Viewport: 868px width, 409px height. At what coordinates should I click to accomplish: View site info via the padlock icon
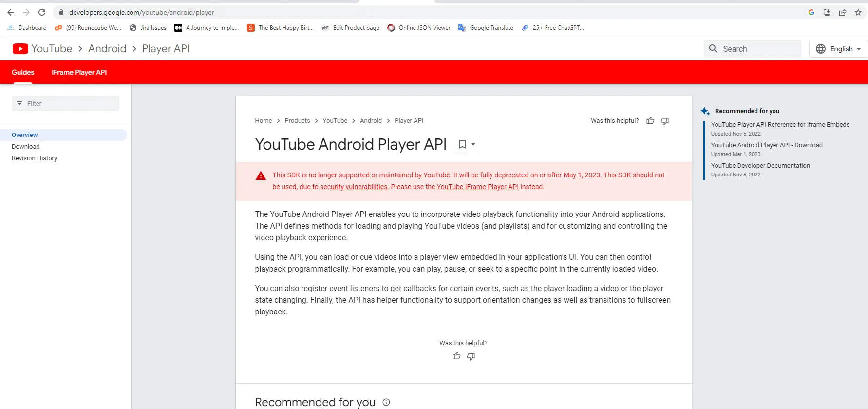(x=61, y=12)
